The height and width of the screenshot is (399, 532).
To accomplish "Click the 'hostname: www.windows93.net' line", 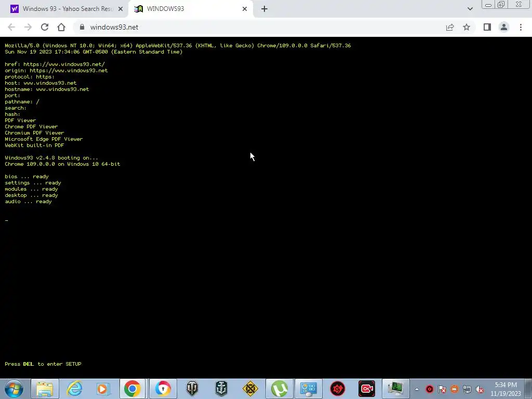I will 47,89.
